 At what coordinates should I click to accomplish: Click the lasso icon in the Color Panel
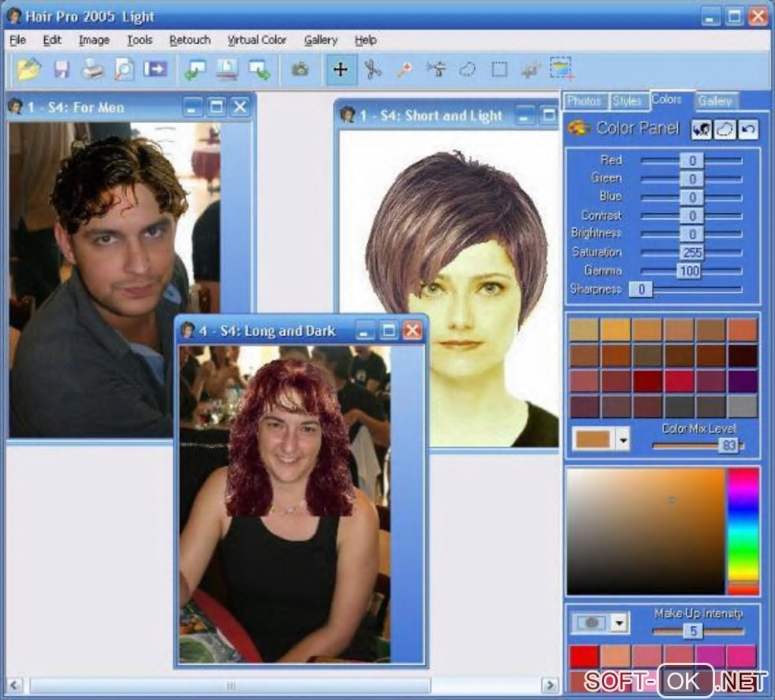(725, 129)
